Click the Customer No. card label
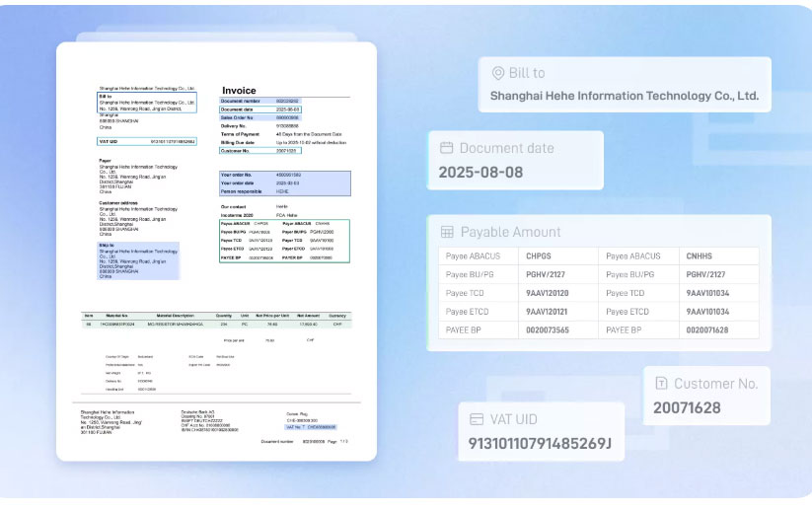The image size is (812, 510). pos(715,384)
